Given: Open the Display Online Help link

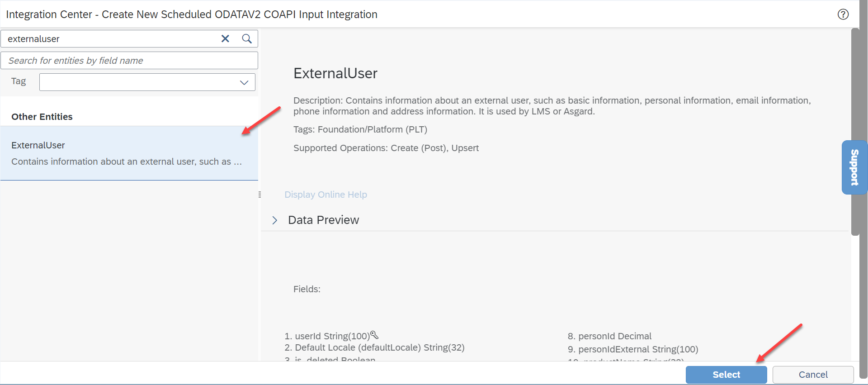Looking at the screenshot, I should (x=325, y=195).
